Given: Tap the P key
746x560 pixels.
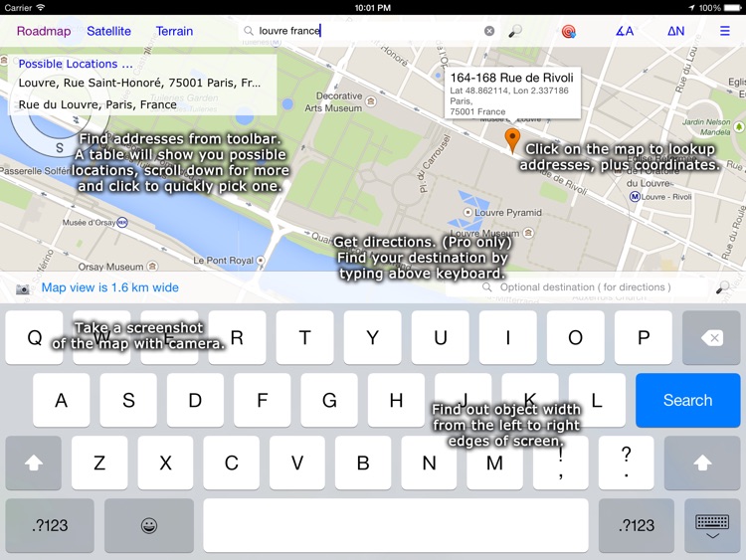Looking at the screenshot, I should (644, 338).
